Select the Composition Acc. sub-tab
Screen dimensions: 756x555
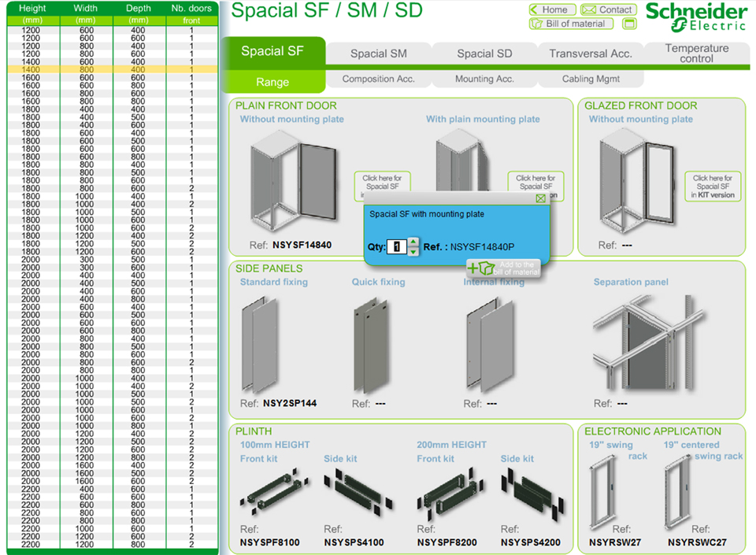click(x=379, y=79)
